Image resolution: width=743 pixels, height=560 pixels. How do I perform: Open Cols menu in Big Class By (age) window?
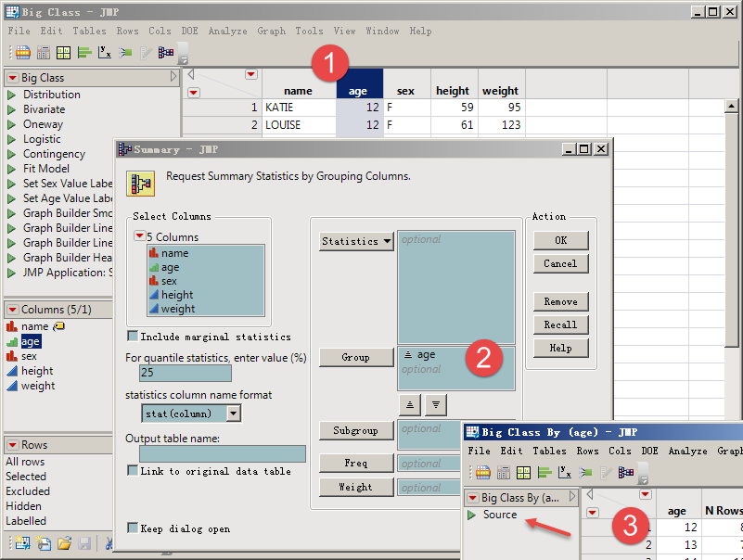[x=620, y=451]
